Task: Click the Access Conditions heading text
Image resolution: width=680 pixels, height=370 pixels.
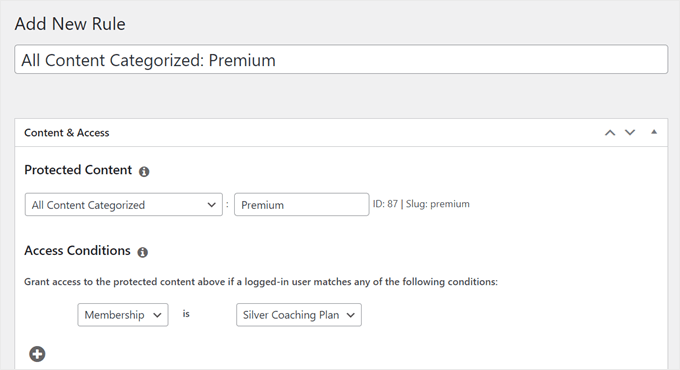Action: [77, 251]
